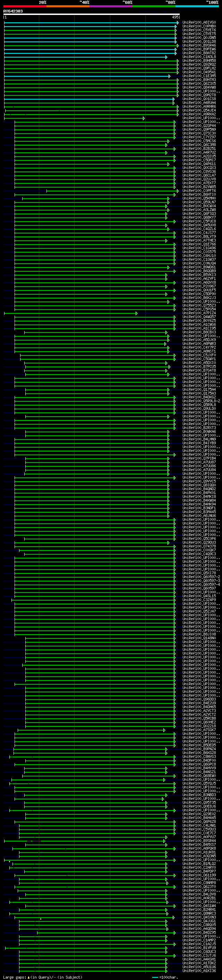Select the UniRef100_Q9FLH2 label
Screen dimensions: 222x980
[199, 68]
